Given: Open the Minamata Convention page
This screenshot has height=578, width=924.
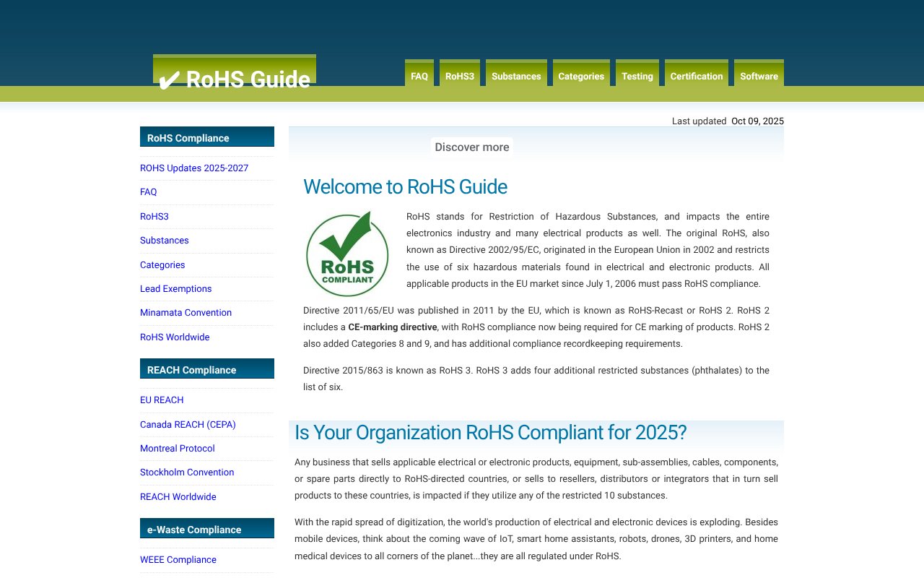Looking at the screenshot, I should (186, 312).
